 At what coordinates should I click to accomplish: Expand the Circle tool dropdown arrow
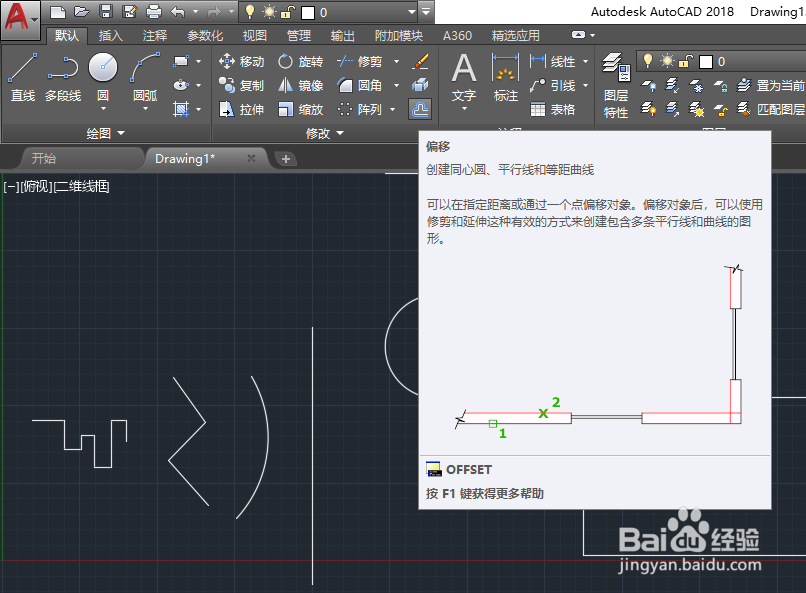[x=103, y=110]
